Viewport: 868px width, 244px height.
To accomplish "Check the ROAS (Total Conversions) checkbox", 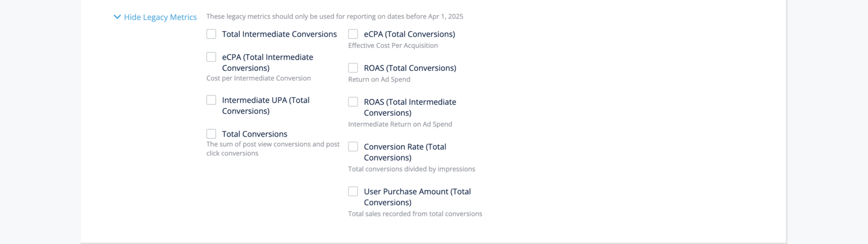I will click(x=353, y=68).
